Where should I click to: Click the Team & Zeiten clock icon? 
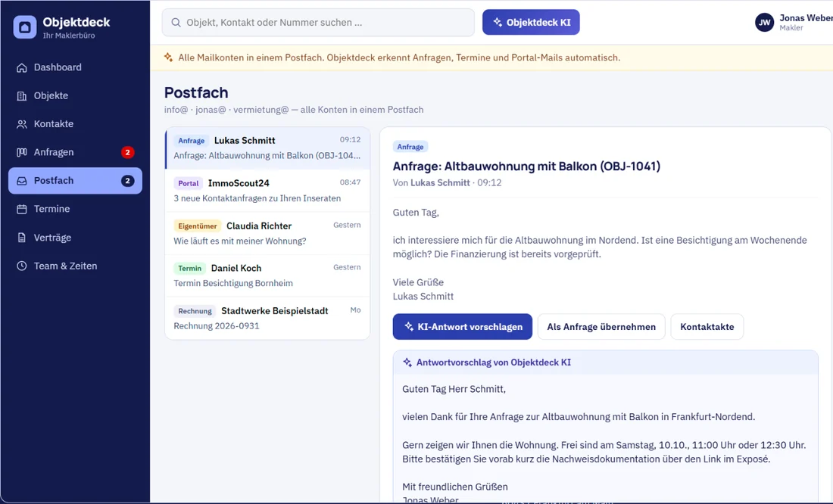(22, 266)
